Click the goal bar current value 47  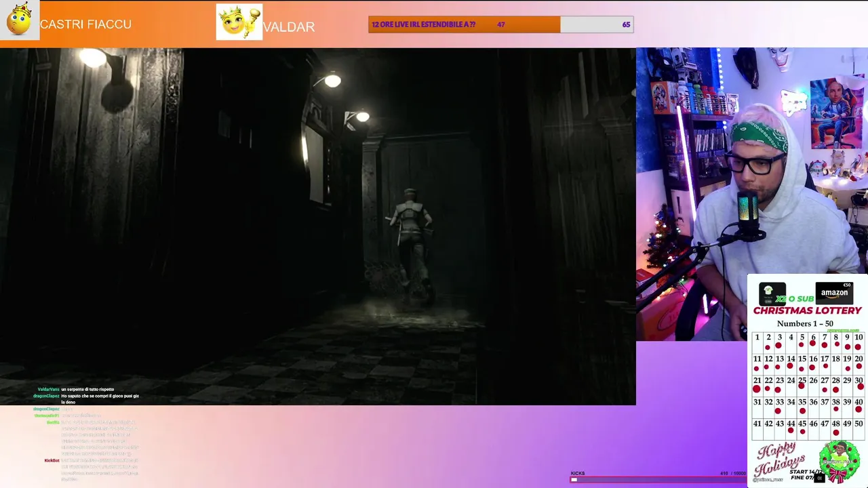(x=500, y=24)
